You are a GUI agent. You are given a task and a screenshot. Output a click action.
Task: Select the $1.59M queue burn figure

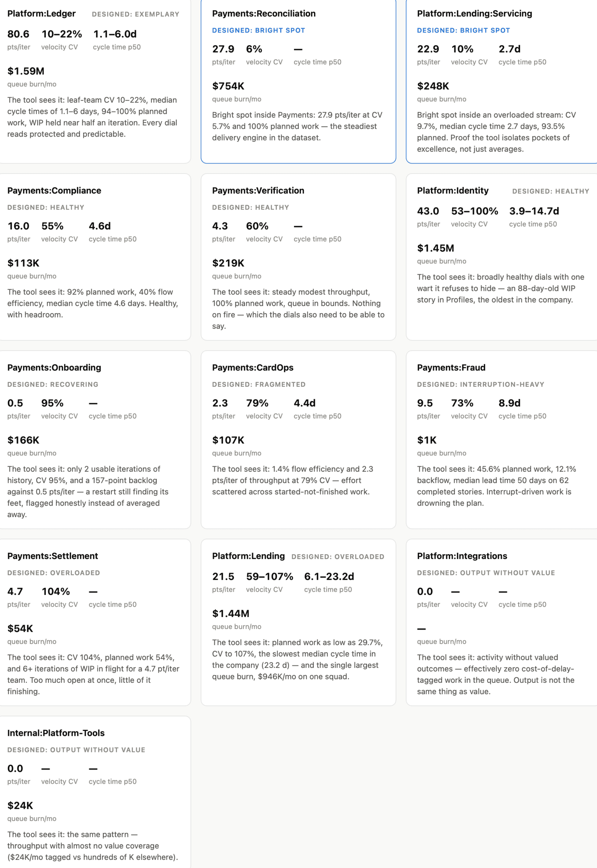click(x=26, y=71)
